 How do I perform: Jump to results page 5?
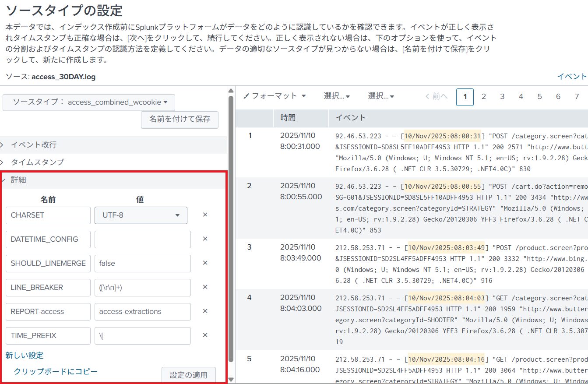539,97
